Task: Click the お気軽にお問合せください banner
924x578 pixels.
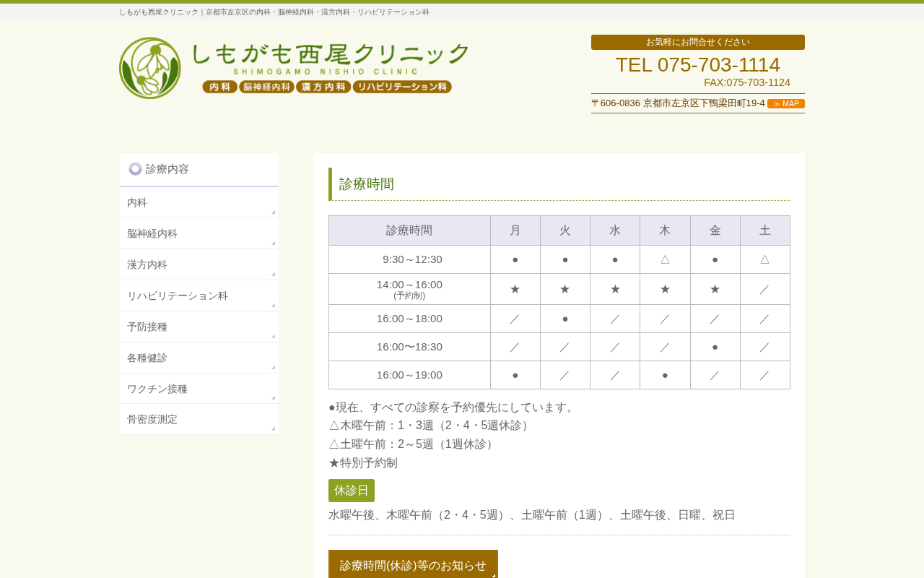Action: 698,42
